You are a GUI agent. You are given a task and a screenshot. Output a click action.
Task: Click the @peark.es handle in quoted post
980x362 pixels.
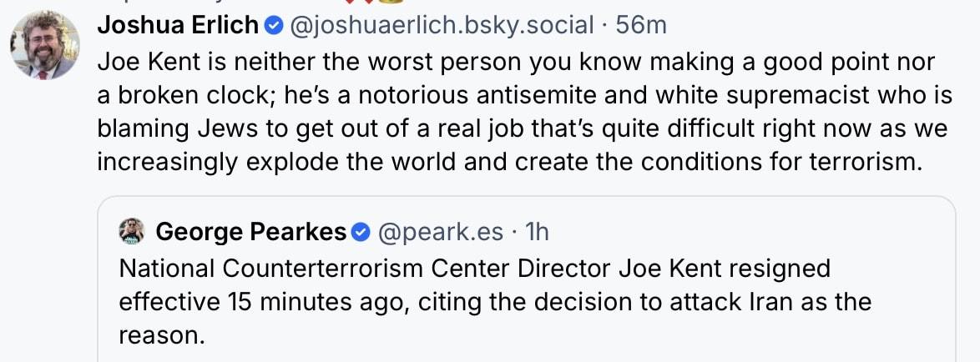point(441,231)
